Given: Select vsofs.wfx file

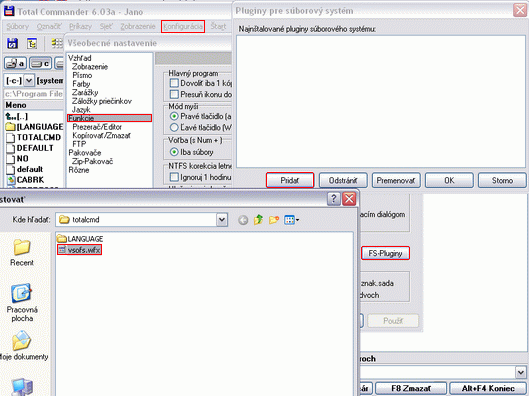Looking at the screenshot, I should click(80, 250).
